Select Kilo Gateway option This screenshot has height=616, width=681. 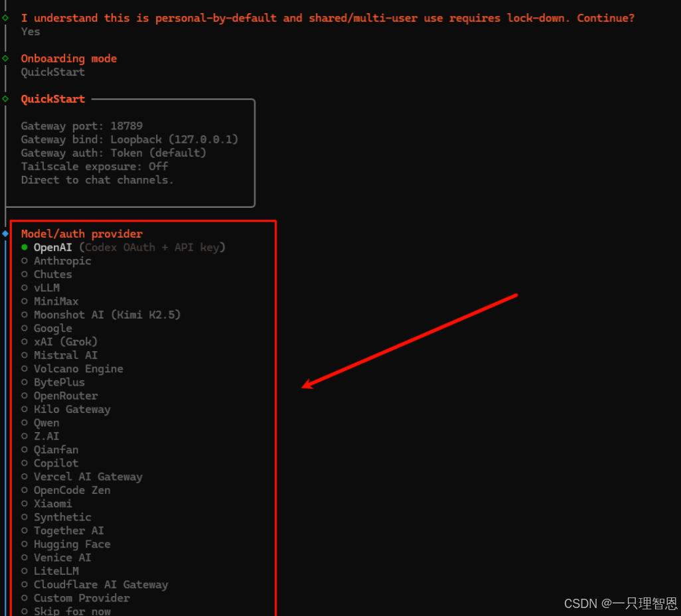pos(66,409)
